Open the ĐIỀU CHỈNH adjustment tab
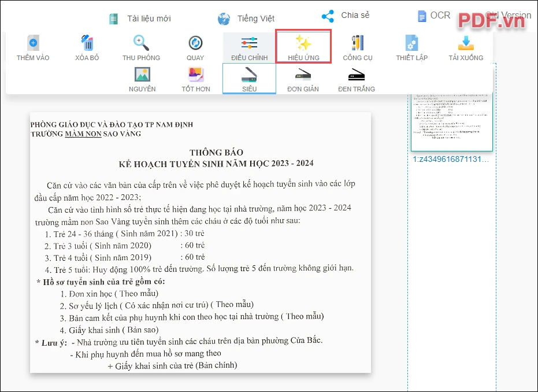Image resolution: width=538 pixels, height=392 pixels. [250, 48]
